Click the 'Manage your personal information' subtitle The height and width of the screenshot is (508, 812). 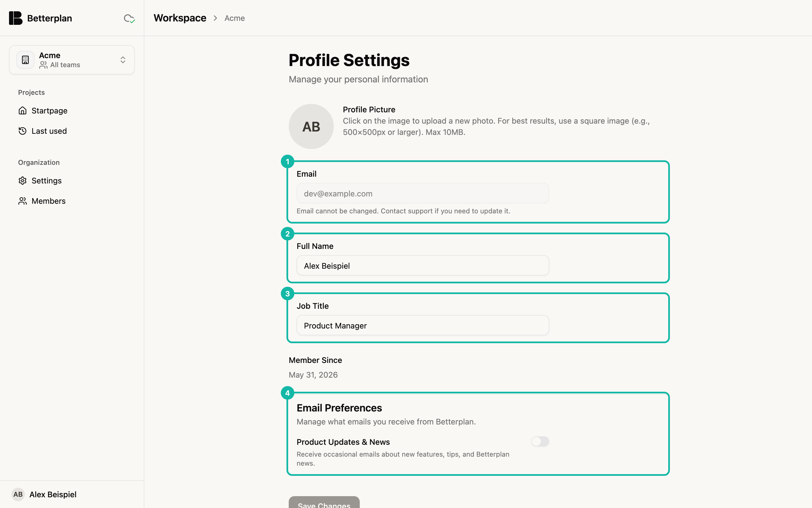[358, 79]
